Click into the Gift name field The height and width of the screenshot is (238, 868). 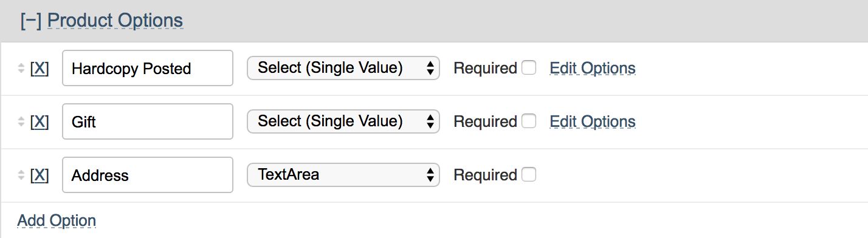coord(148,121)
